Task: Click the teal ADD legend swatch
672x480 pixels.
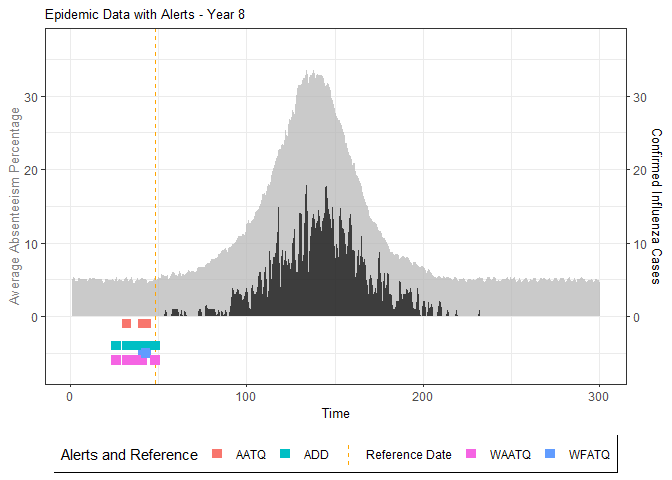Action: (x=286, y=455)
